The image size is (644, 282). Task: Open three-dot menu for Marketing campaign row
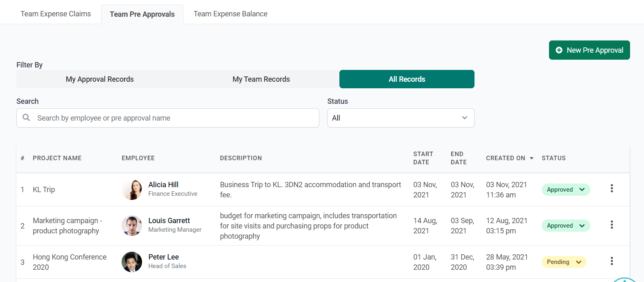(x=612, y=224)
